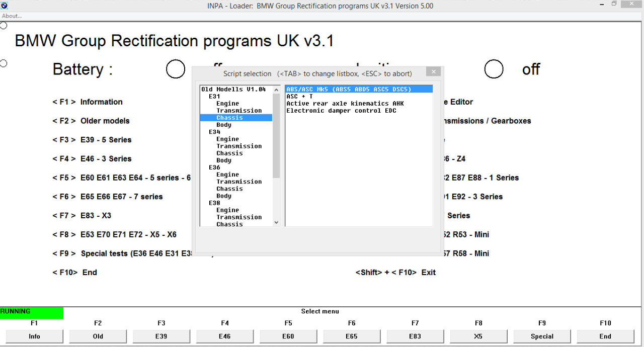Click <F6> E65 E66 E67 - 7 series entry
This screenshot has height=347, width=644.
point(108,197)
